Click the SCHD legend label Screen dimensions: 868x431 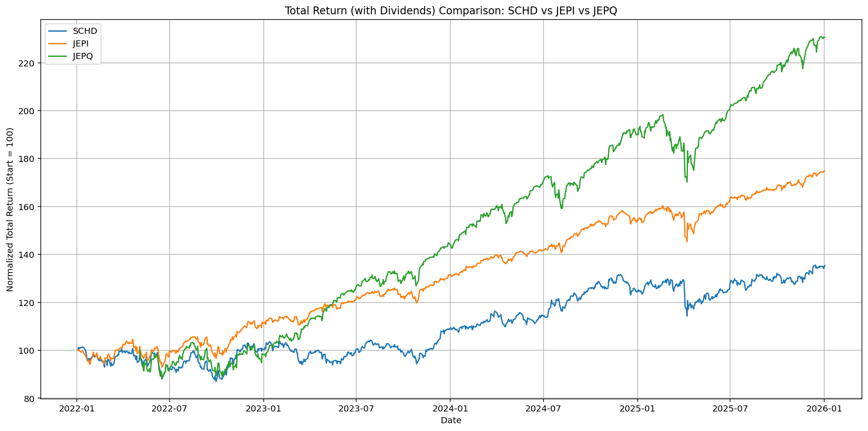pos(85,31)
